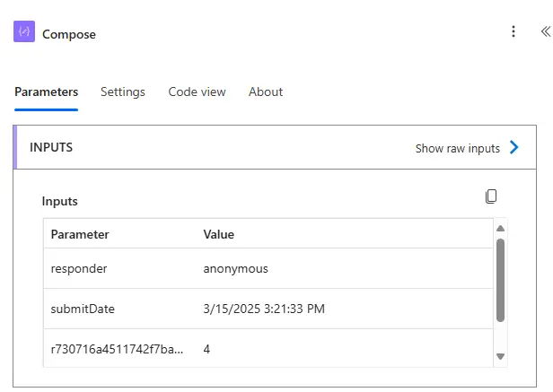Open the Code view tab
Screen dimensions: 553x392
click(197, 91)
